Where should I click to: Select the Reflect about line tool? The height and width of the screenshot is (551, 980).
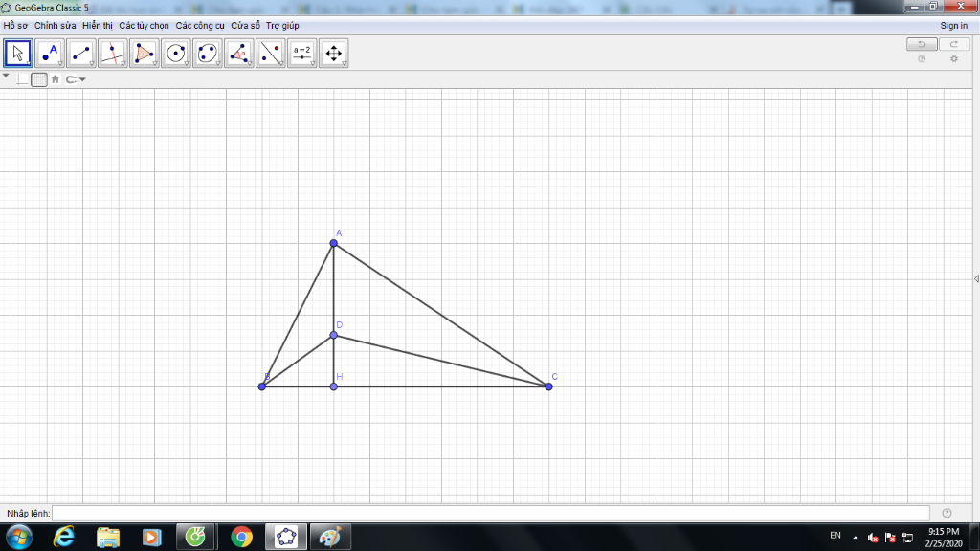pos(271,54)
